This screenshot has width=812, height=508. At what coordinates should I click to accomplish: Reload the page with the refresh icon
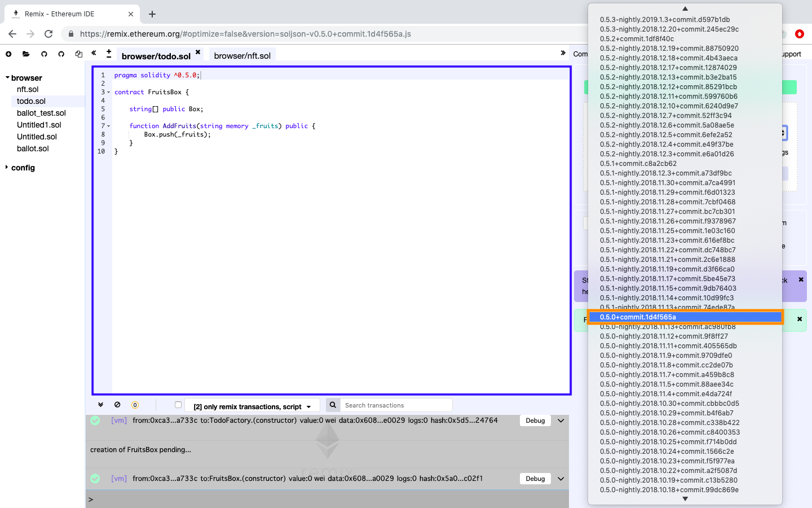(x=48, y=34)
